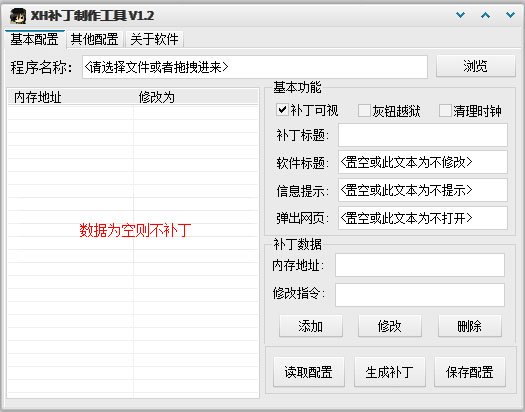Click the XH patch tool app icon
The width and height of the screenshot is (525, 412).
(18, 16)
